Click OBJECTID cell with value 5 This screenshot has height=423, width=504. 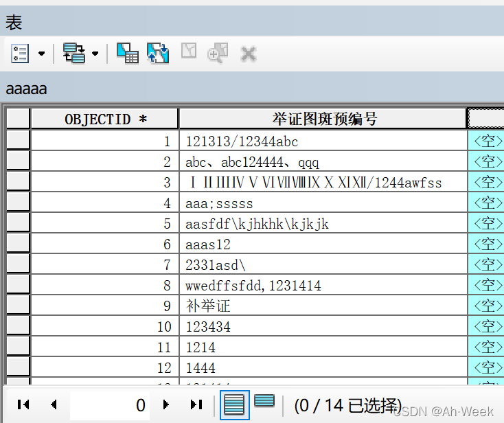[104, 222]
